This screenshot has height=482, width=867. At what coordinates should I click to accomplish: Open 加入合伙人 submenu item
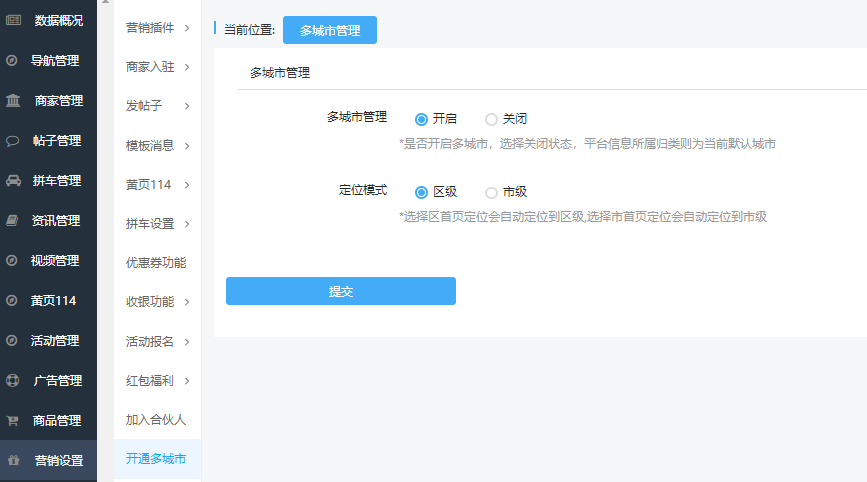pos(156,420)
